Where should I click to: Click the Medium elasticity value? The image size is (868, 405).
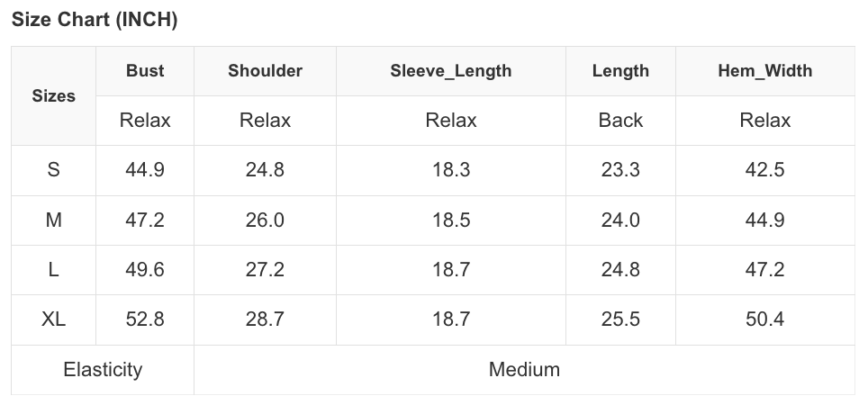524,369
